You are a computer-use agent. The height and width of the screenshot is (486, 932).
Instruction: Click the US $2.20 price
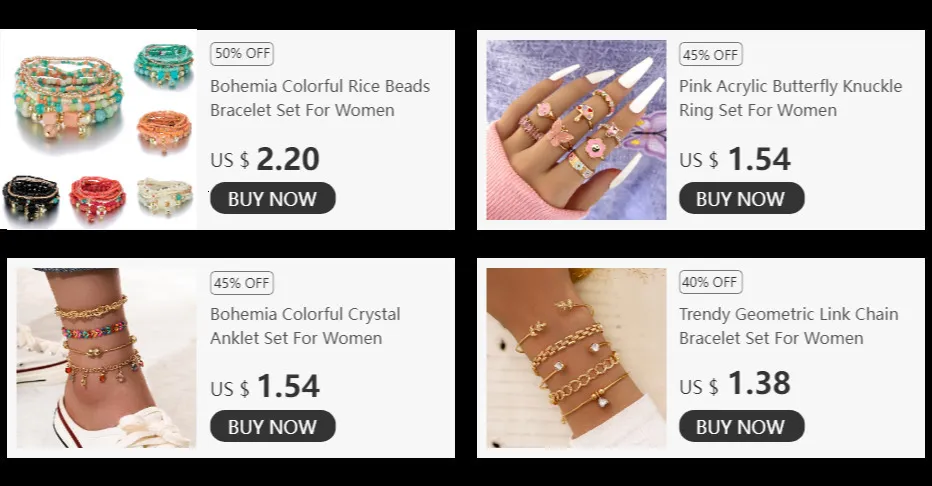[265, 159]
